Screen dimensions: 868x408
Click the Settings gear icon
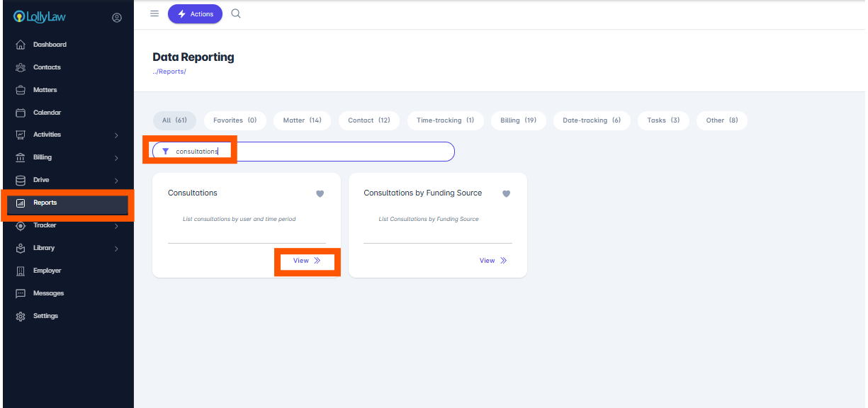(21, 316)
